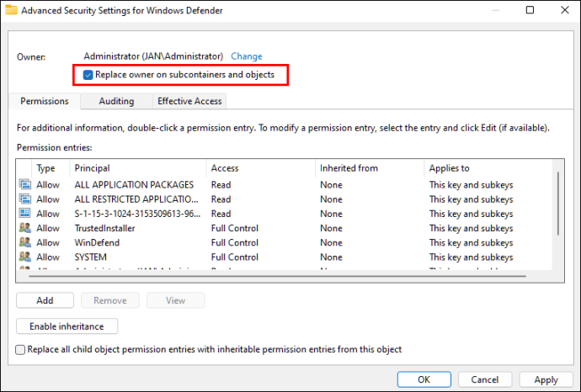
Task: Click the TrustedInstaller user icon
Action: point(24,228)
